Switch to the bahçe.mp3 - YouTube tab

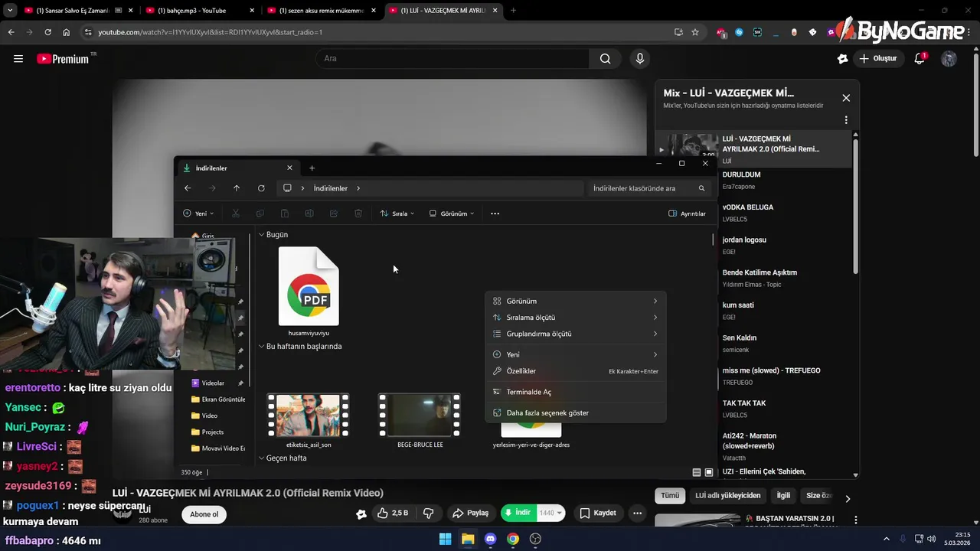point(198,11)
